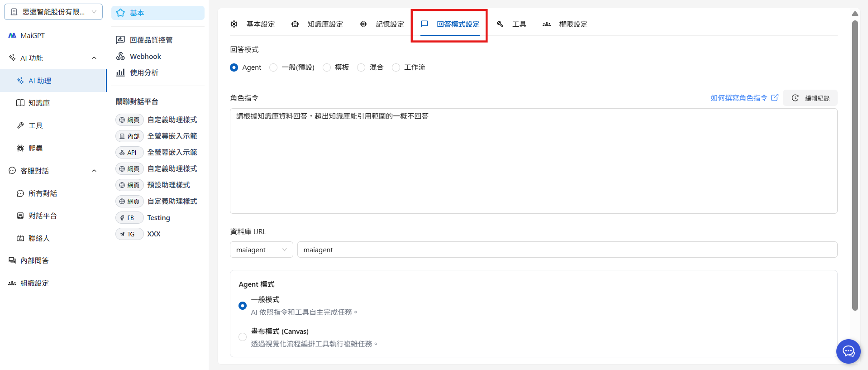Open the organization selector dropdown
Viewport: 868px width, 370px height.
click(53, 12)
